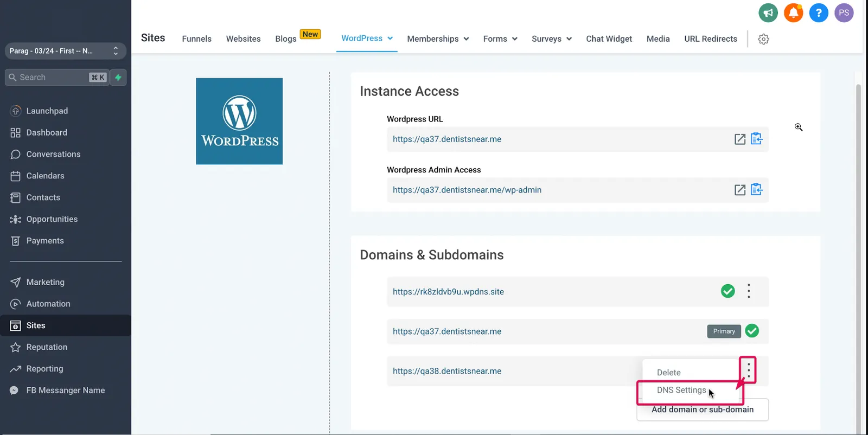Copy the WordPress Admin Access URL to clipboard
The height and width of the screenshot is (435, 868).
[757, 190]
